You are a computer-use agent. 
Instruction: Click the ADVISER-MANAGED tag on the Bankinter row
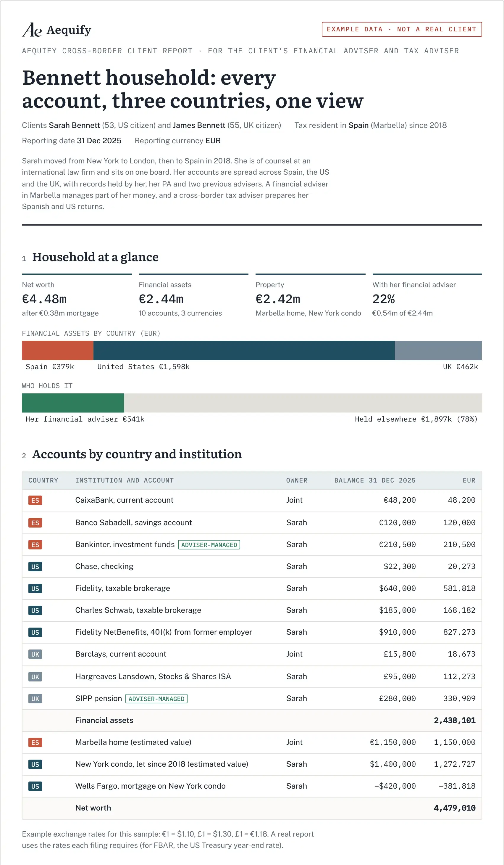pyautogui.click(x=209, y=545)
